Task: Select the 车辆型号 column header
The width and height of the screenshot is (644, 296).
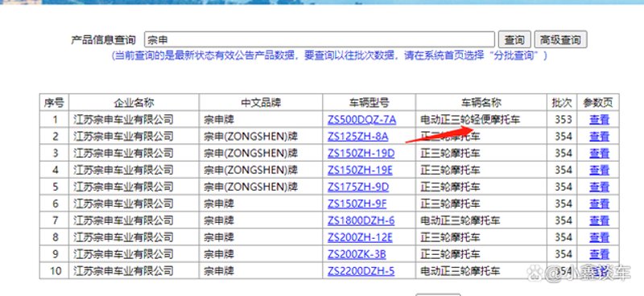Action: click(369, 103)
